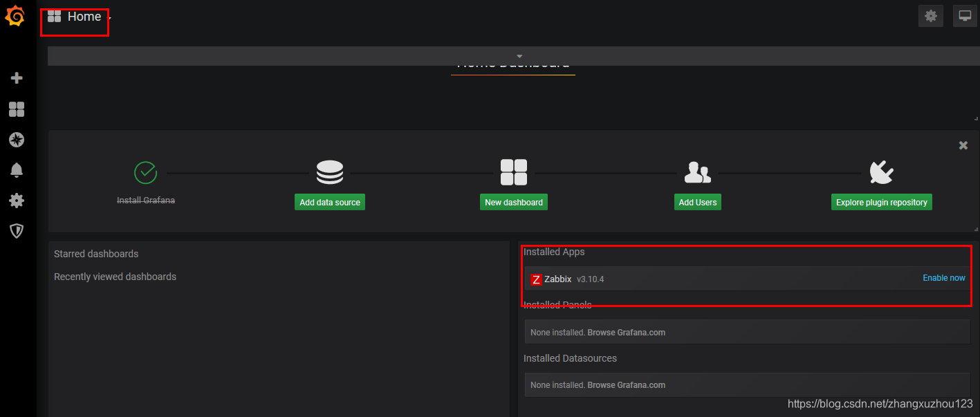980x417 pixels.
Task: Cycle view mode with monitor icon
Action: (x=965, y=16)
